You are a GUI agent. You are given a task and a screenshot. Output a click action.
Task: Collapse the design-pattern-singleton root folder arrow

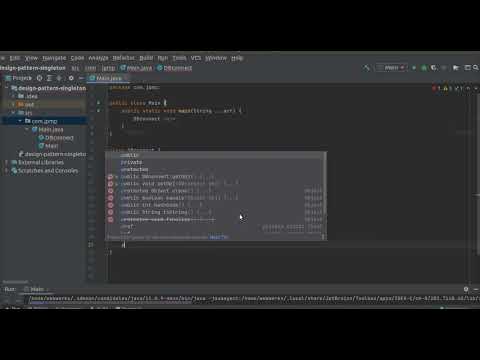6,88
